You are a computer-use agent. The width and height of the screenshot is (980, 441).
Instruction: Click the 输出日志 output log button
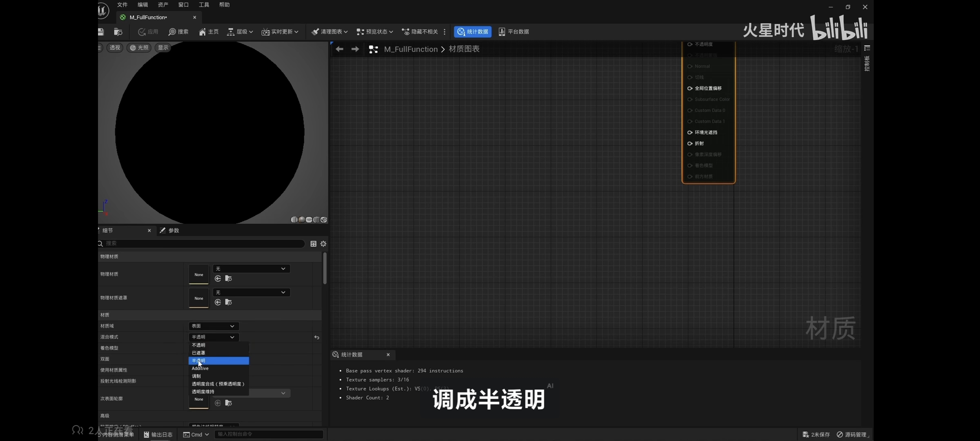pos(158,434)
